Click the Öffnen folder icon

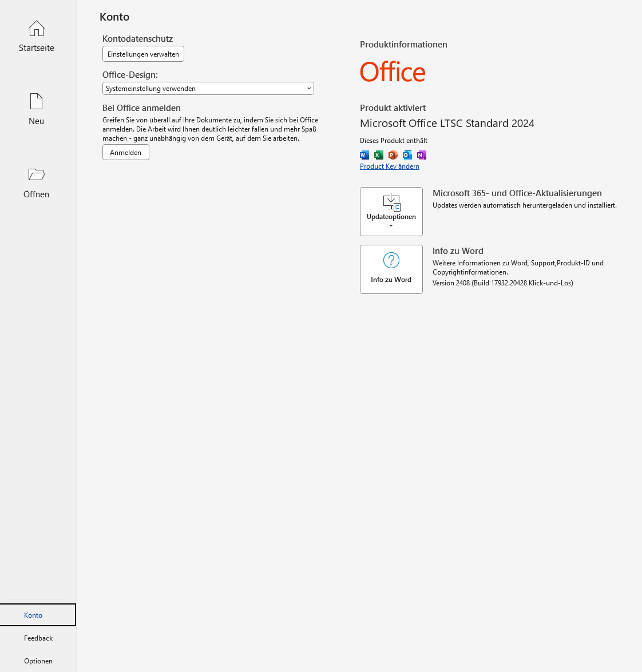click(37, 174)
